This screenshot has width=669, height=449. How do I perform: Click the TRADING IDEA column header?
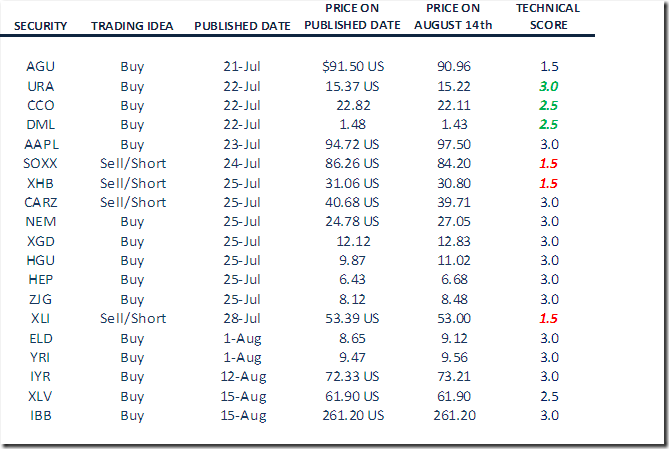click(x=132, y=25)
